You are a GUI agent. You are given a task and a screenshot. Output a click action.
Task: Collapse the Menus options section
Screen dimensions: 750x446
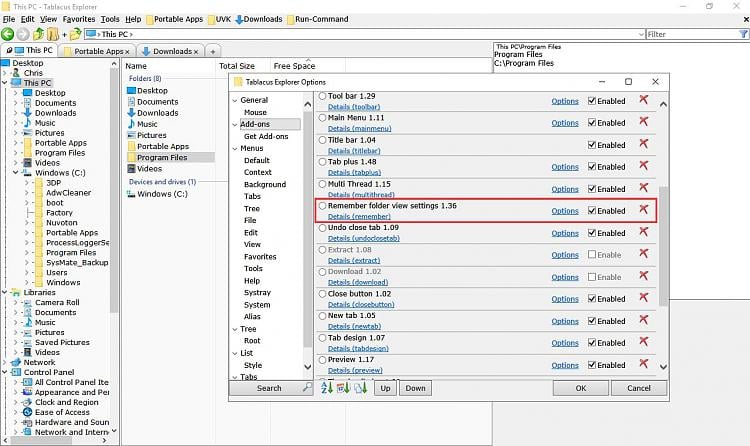(x=235, y=149)
